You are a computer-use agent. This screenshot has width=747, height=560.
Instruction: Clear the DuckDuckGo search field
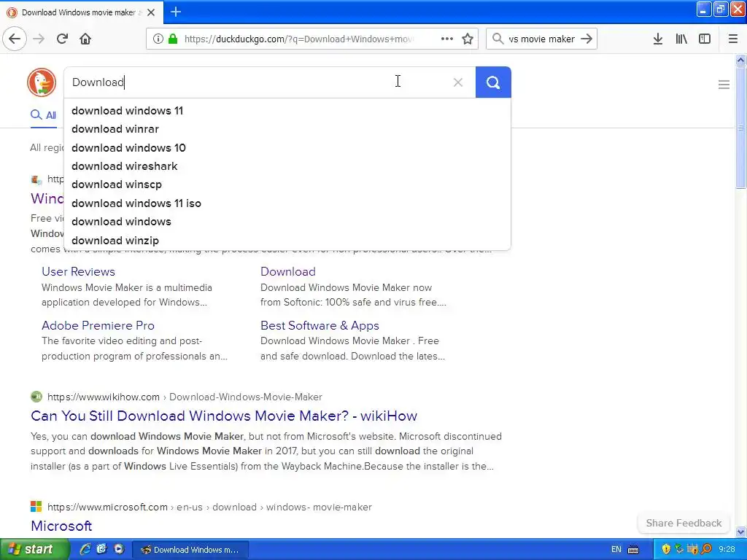[458, 82]
